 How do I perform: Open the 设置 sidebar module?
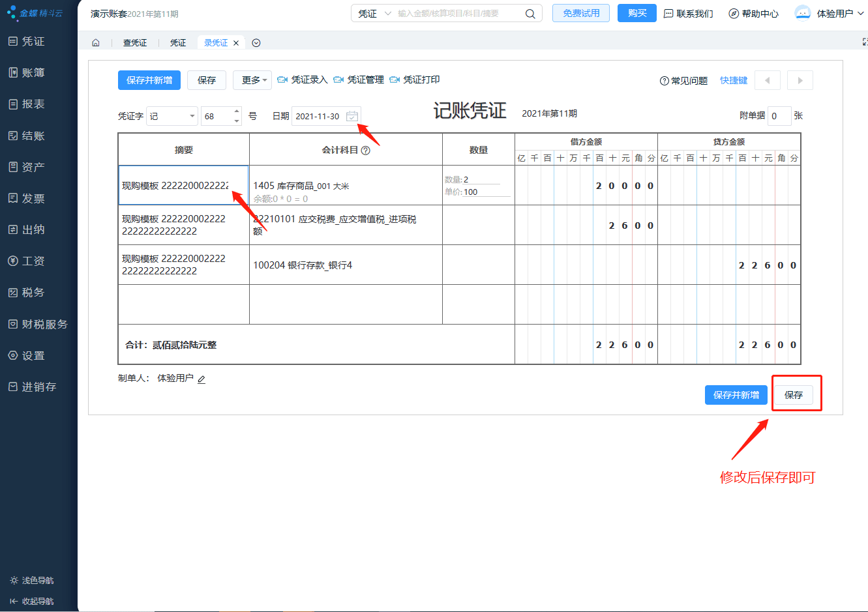(27, 355)
